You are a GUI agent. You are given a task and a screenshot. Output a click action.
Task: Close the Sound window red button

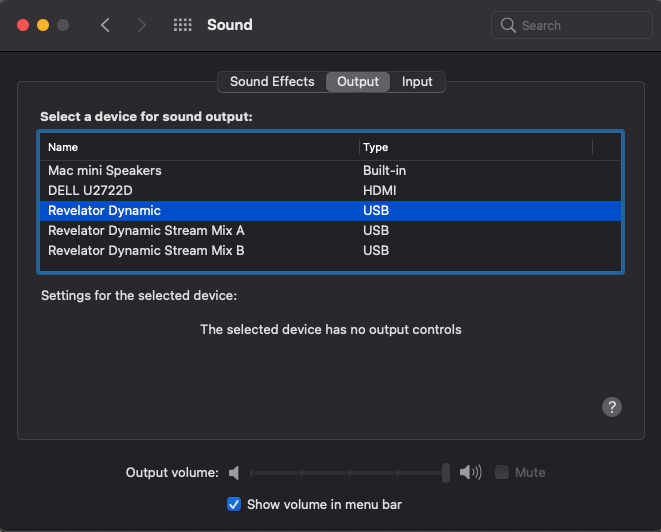coord(23,25)
